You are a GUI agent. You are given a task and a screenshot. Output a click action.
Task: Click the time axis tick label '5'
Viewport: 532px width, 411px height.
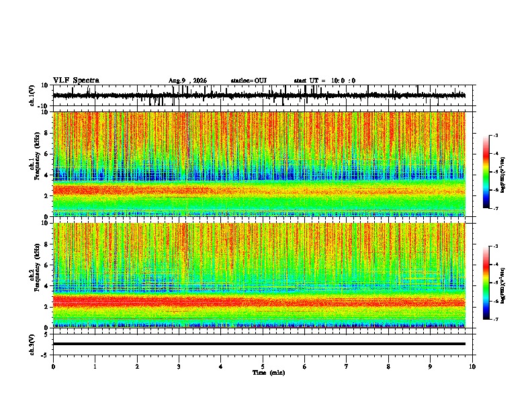click(263, 367)
